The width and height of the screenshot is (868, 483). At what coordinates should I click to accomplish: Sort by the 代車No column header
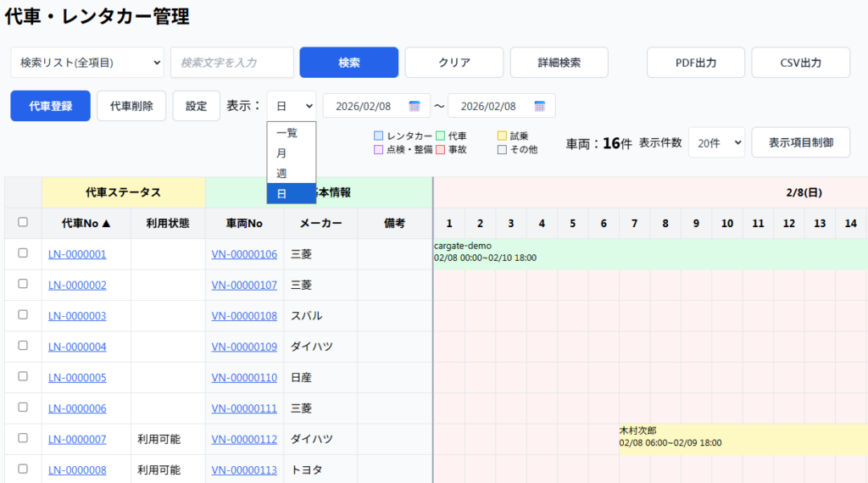click(86, 224)
